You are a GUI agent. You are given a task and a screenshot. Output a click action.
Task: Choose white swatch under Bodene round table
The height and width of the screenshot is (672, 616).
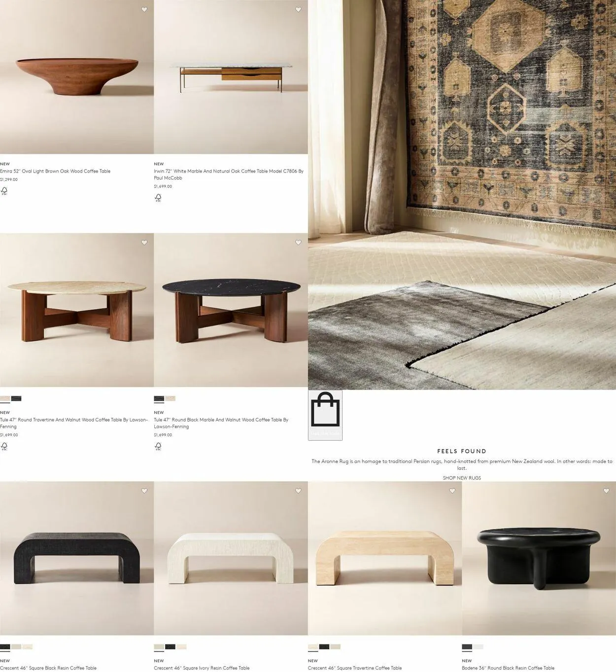point(479,647)
